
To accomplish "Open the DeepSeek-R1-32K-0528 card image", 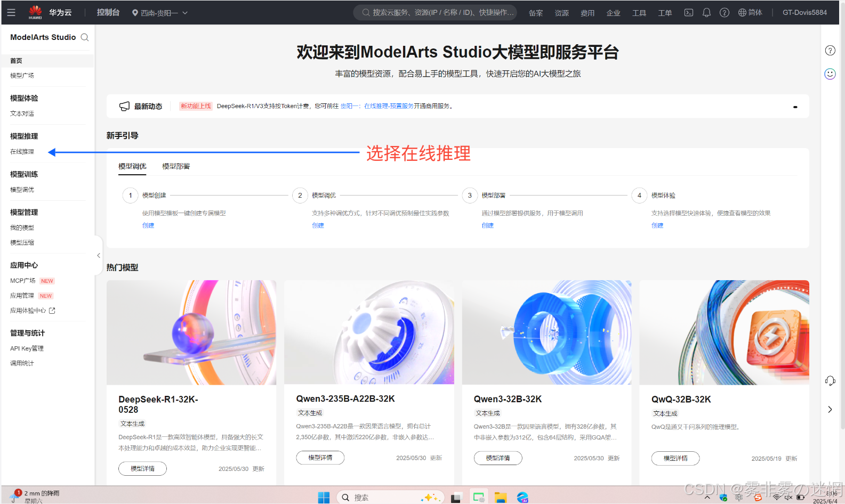I will coord(191,332).
